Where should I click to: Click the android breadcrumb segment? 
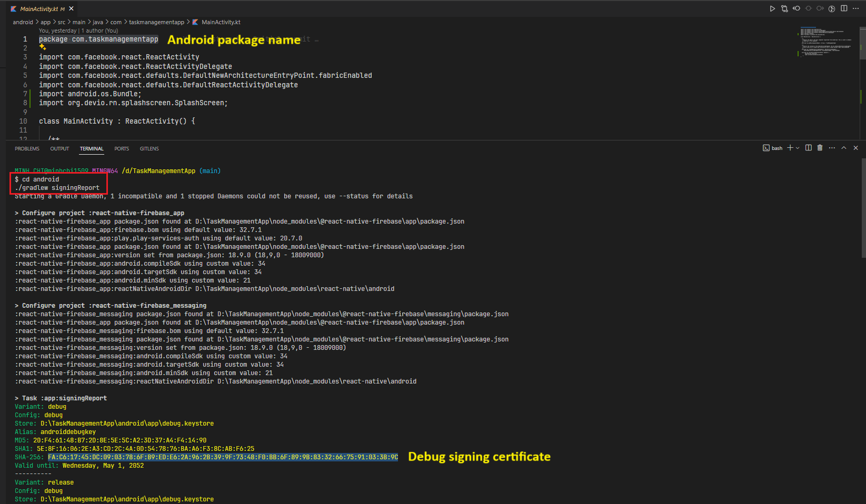(x=23, y=22)
